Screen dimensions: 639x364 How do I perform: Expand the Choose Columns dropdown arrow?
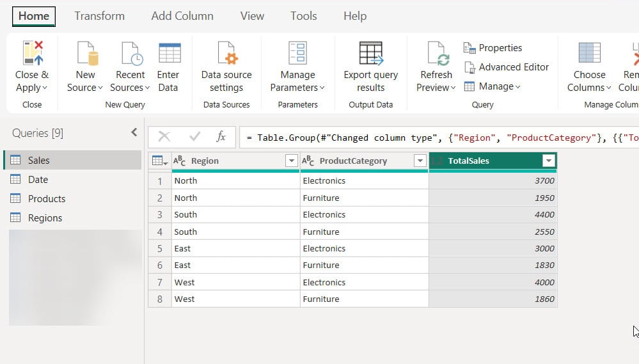pos(608,88)
